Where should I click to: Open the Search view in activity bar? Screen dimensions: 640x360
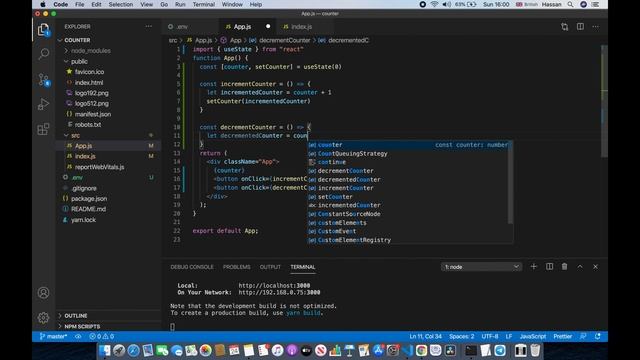tap(43, 54)
